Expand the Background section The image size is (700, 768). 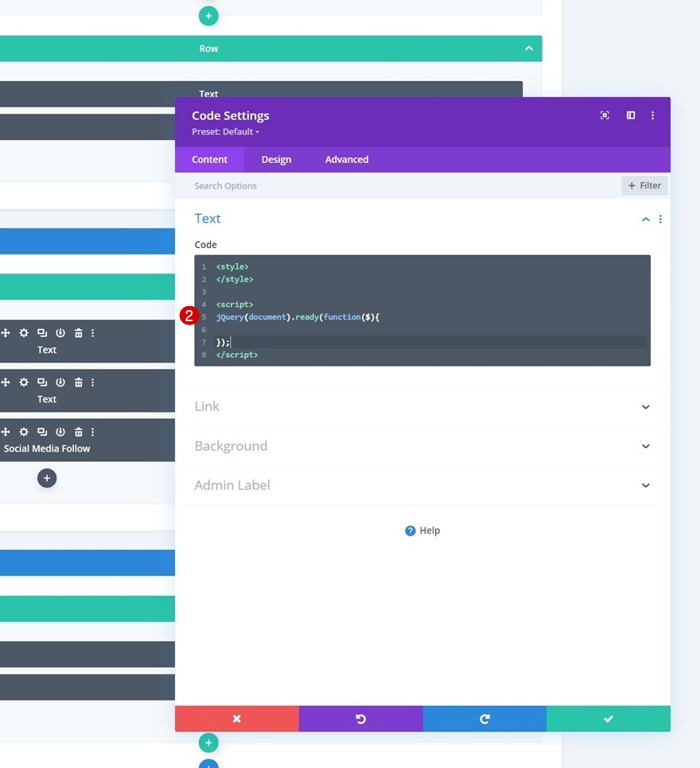[x=646, y=446]
